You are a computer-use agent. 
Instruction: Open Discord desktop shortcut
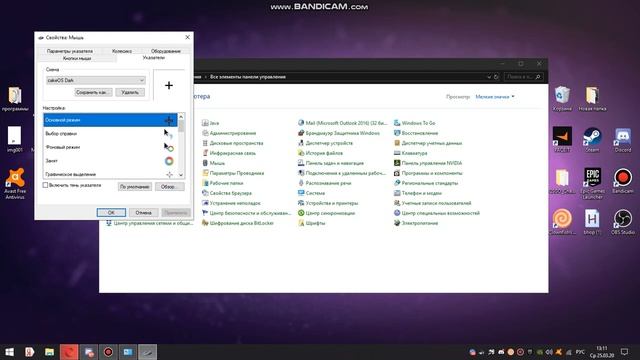tap(622, 140)
